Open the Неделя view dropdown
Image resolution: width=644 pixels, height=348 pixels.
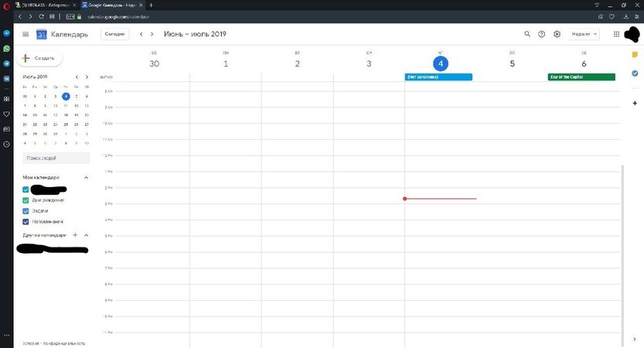coord(584,34)
